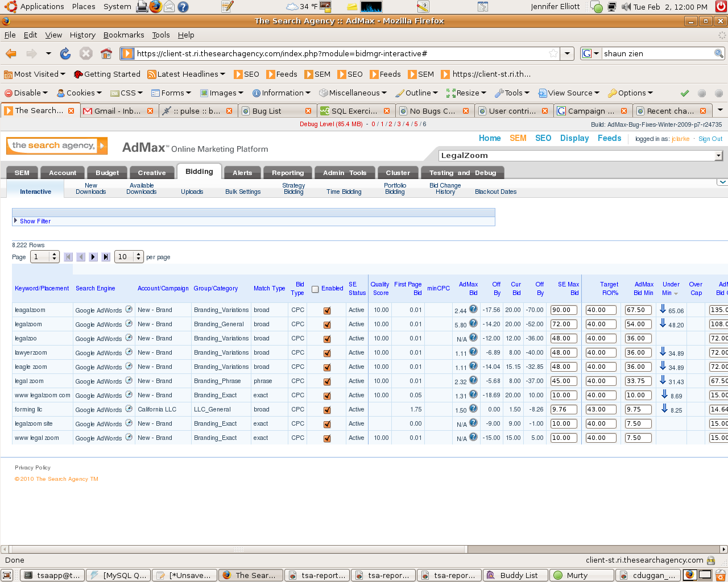Image resolution: width=728 pixels, height=582 pixels.
Task: Click the AdMax Bid Min field for legal zoom
Action: pyautogui.click(x=638, y=381)
